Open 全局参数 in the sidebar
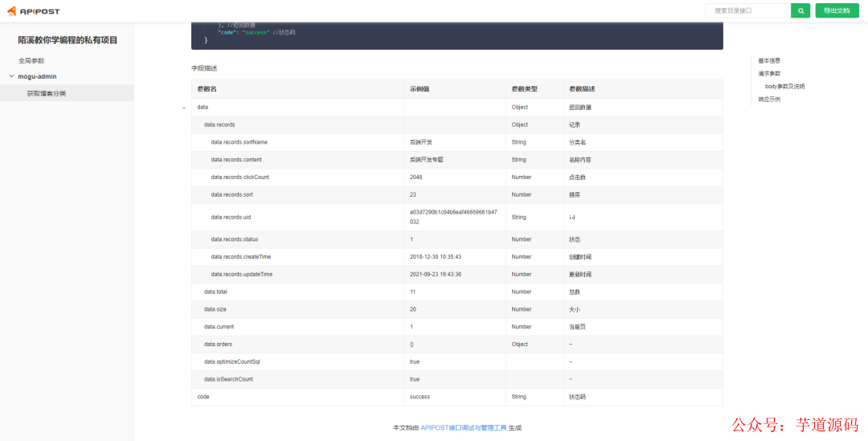This screenshot has height=441, width=868. click(31, 61)
